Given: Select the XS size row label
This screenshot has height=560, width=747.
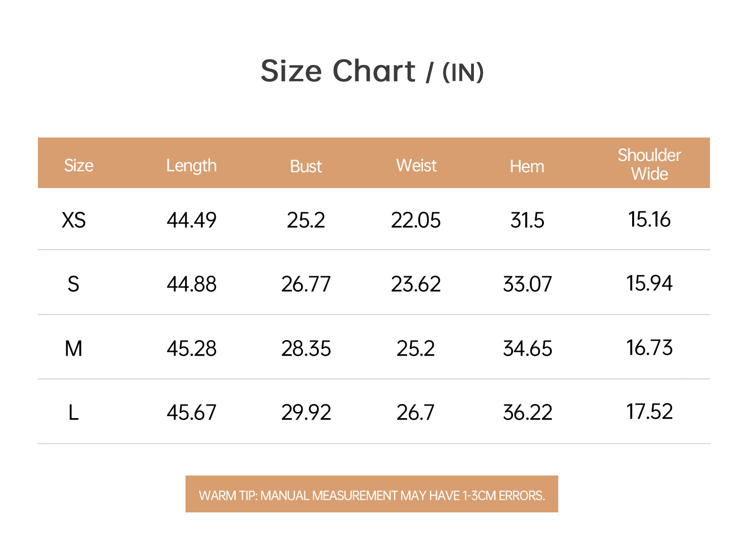Looking at the screenshot, I should coord(74,220).
